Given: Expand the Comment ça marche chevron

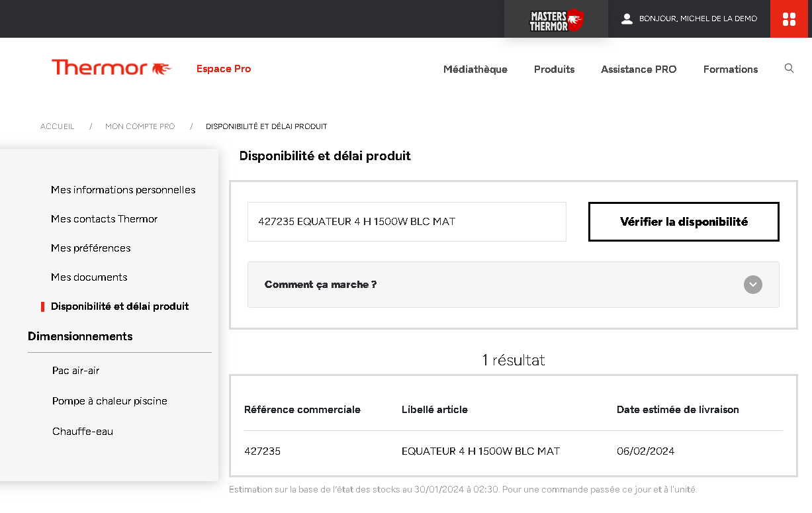Looking at the screenshot, I should (x=753, y=285).
